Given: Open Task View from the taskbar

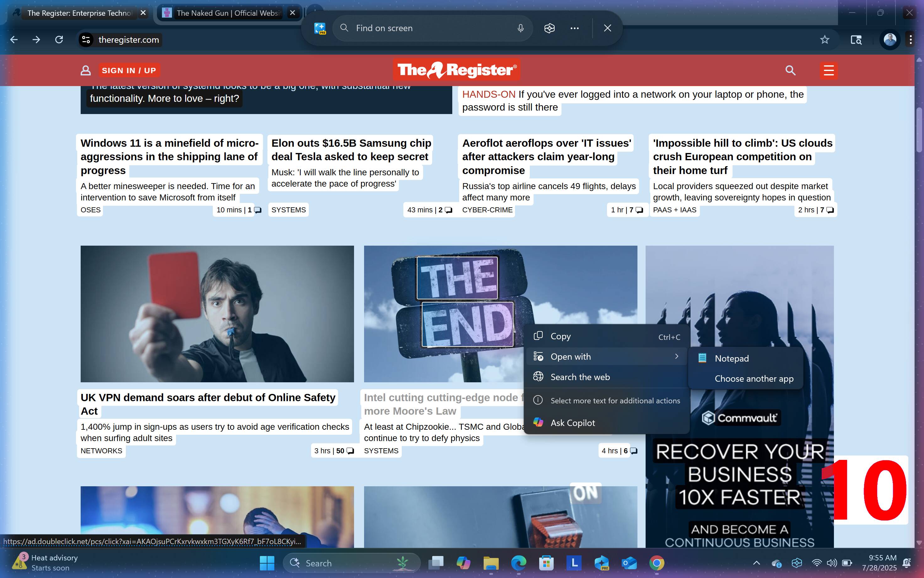Looking at the screenshot, I should click(436, 563).
